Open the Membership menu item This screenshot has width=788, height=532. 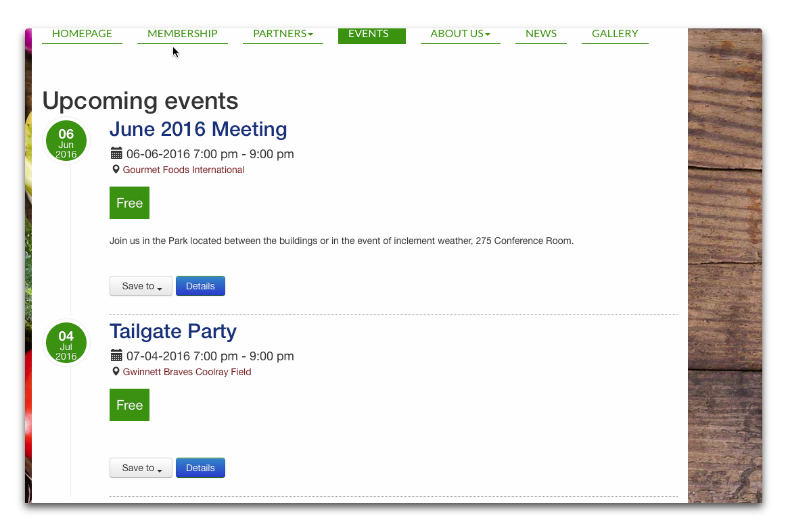tap(182, 34)
